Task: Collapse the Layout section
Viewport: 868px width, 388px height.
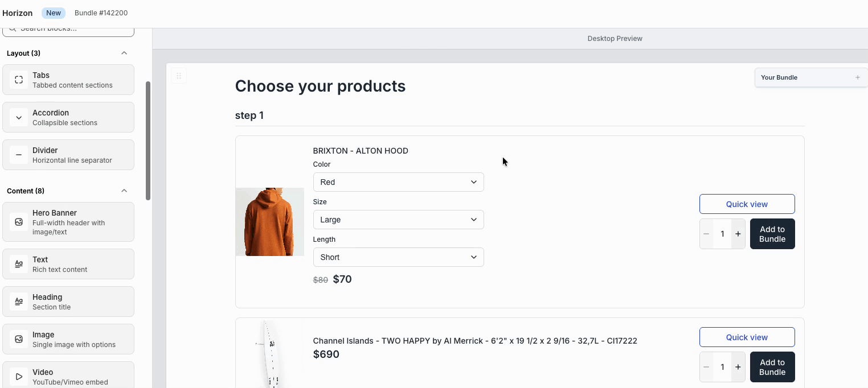Action: [x=124, y=53]
